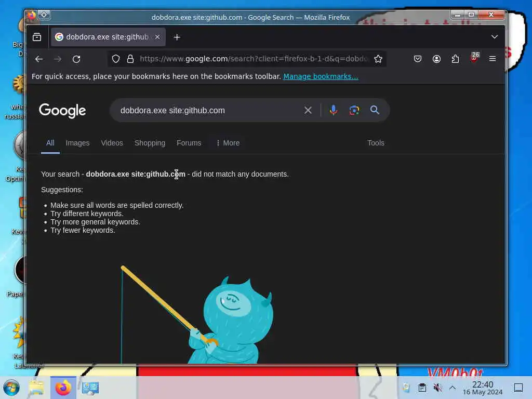This screenshot has height=399, width=532.
Task: Click the site security padlock icon
Action: point(130,59)
